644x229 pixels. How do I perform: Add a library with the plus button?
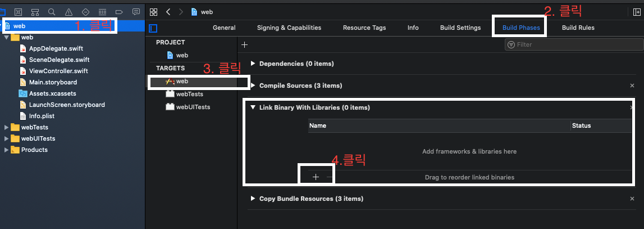pyautogui.click(x=316, y=177)
